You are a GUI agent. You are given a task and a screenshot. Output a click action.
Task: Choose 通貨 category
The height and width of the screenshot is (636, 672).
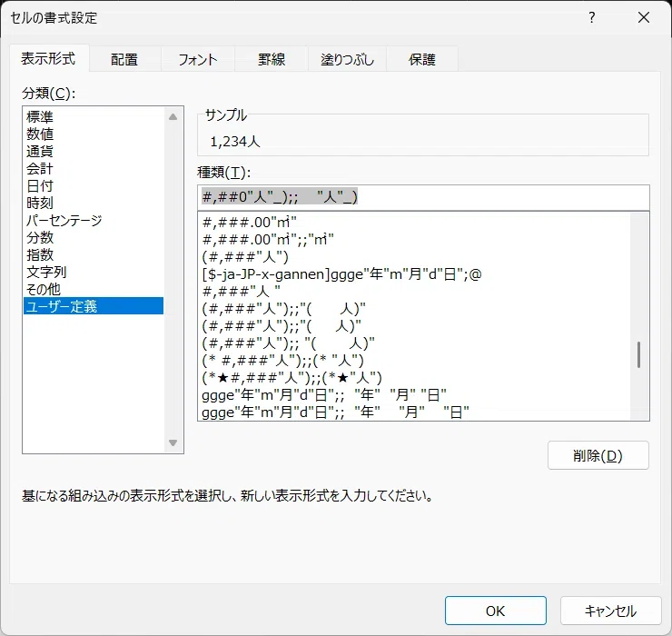pyautogui.click(x=94, y=151)
